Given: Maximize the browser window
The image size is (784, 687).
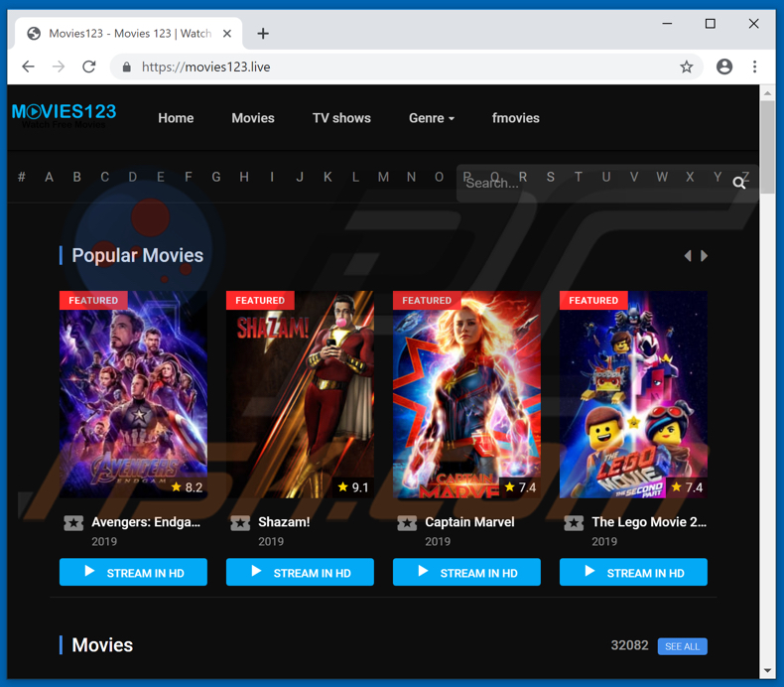Looking at the screenshot, I should tap(710, 24).
